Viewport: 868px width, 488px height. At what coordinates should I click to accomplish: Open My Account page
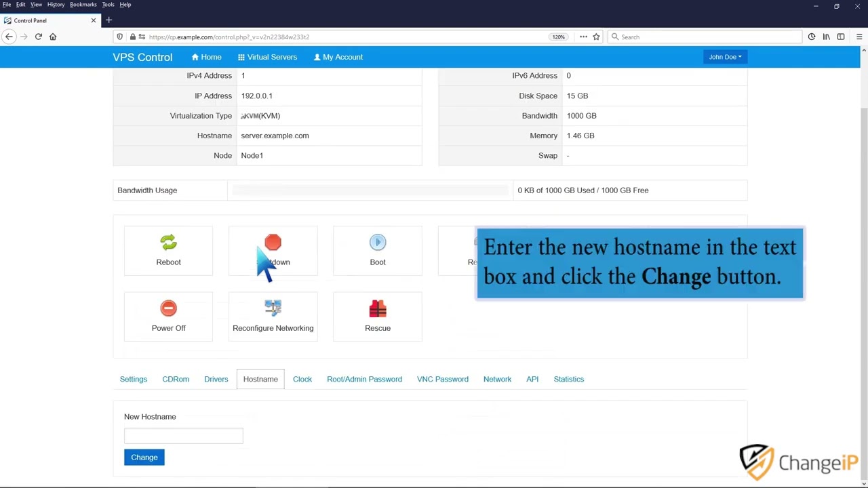click(x=338, y=57)
